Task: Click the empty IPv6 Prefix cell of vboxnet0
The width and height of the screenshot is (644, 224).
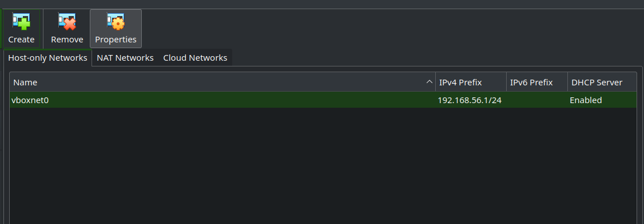Action: coord(537,100)
